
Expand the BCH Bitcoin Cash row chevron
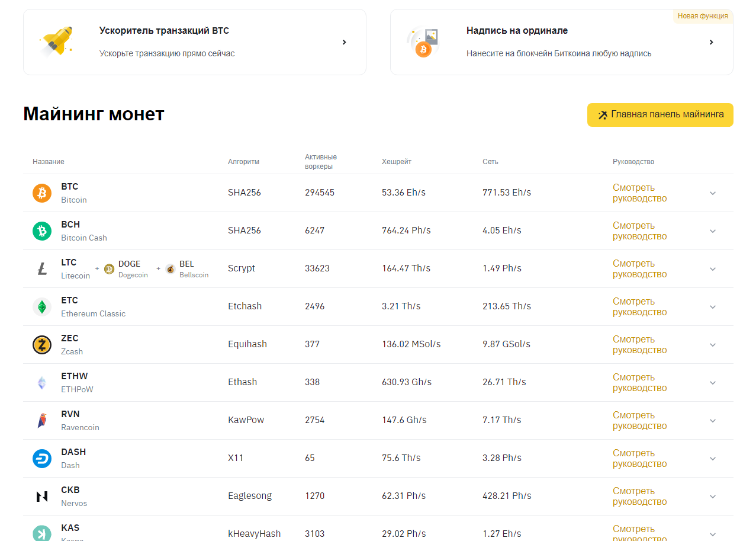(713, 231)
